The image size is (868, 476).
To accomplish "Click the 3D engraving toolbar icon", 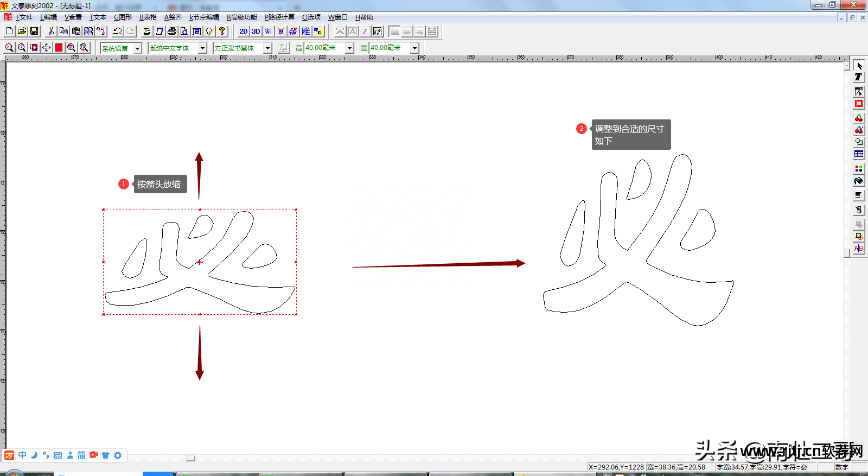I will point(256,31).
